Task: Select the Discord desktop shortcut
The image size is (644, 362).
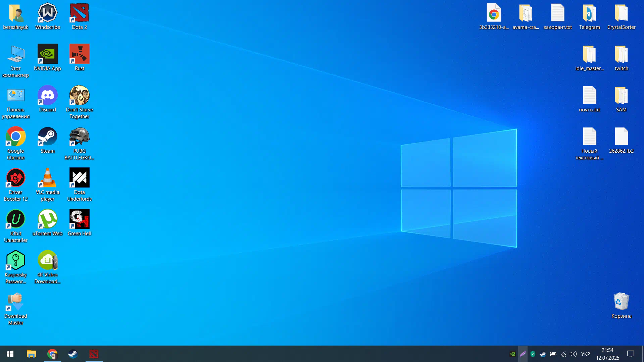Action: 47,99
